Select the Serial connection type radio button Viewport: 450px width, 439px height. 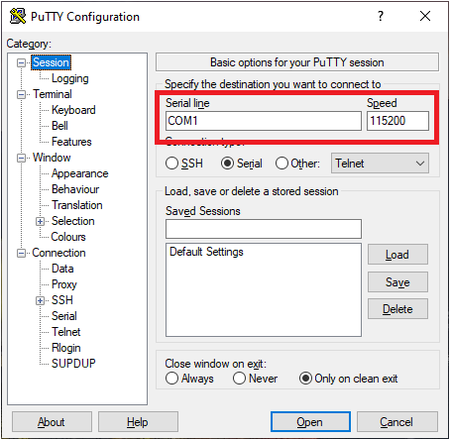[227, 163]
